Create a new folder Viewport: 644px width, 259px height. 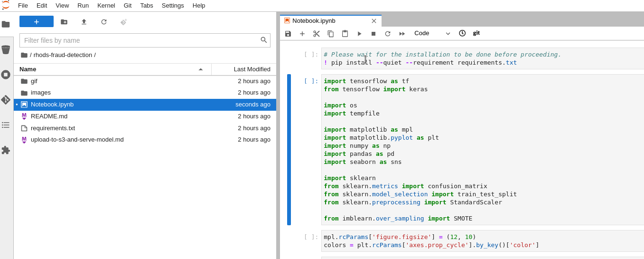[x=64, y=21]
